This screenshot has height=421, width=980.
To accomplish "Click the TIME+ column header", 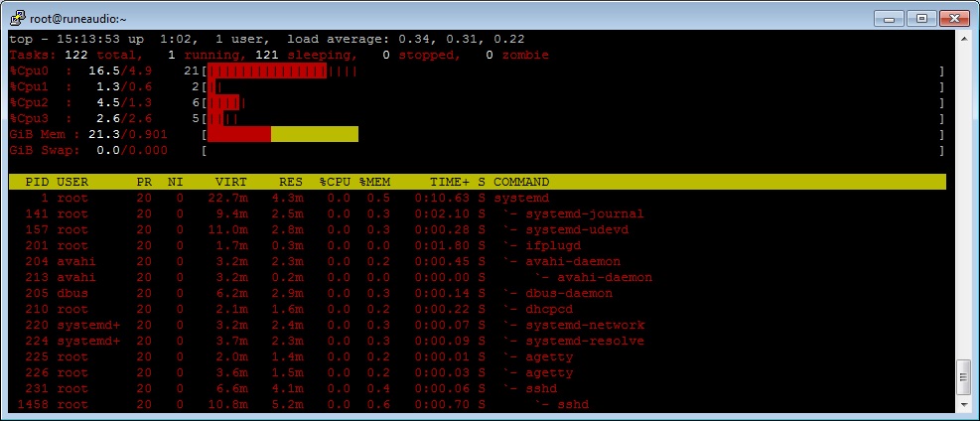I will [x=450, y=183].
